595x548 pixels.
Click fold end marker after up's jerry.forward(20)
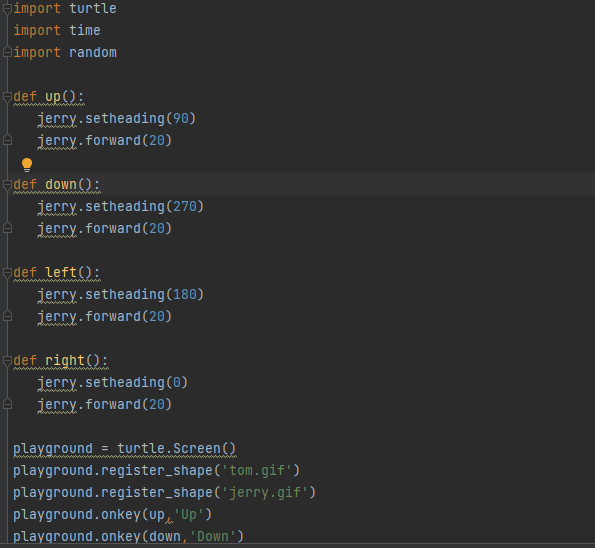coord(7,140)
